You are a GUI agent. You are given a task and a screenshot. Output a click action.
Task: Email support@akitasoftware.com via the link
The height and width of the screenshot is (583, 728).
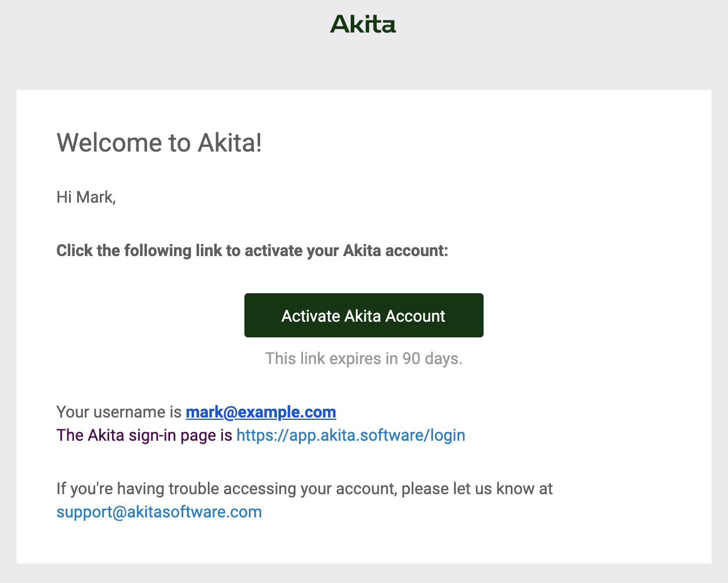coord(159,512)
